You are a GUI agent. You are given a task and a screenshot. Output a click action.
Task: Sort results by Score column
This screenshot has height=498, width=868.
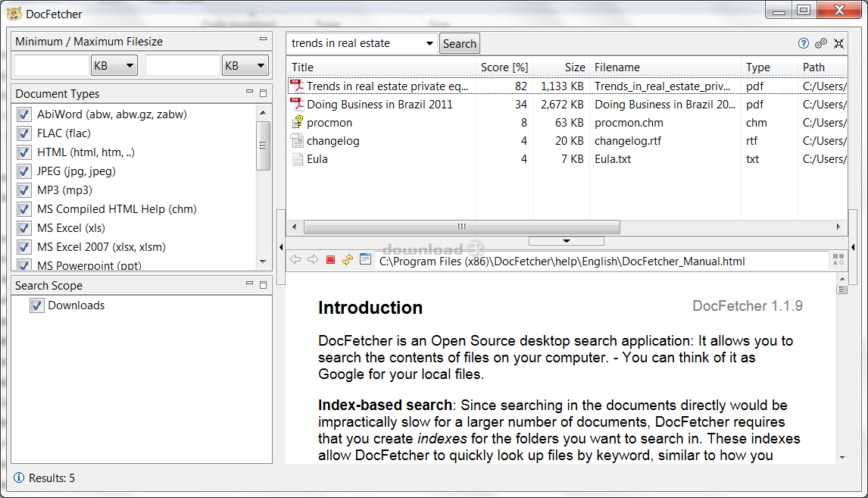504,67
